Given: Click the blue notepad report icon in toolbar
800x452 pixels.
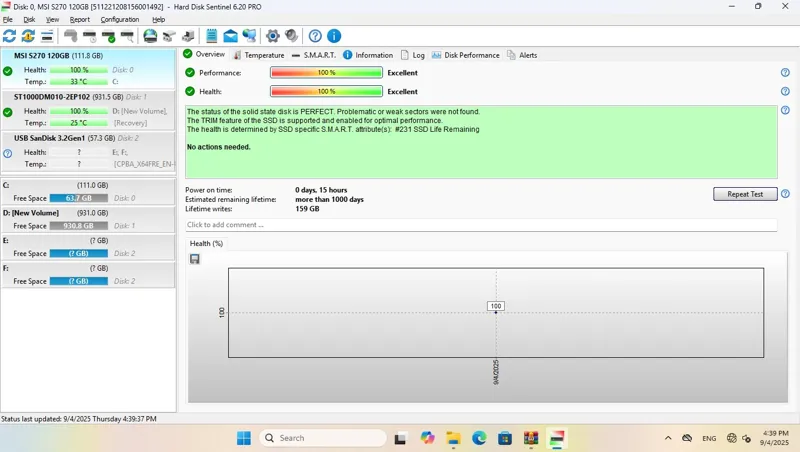Looking at the screenshot, I should [x=212, y=36].
